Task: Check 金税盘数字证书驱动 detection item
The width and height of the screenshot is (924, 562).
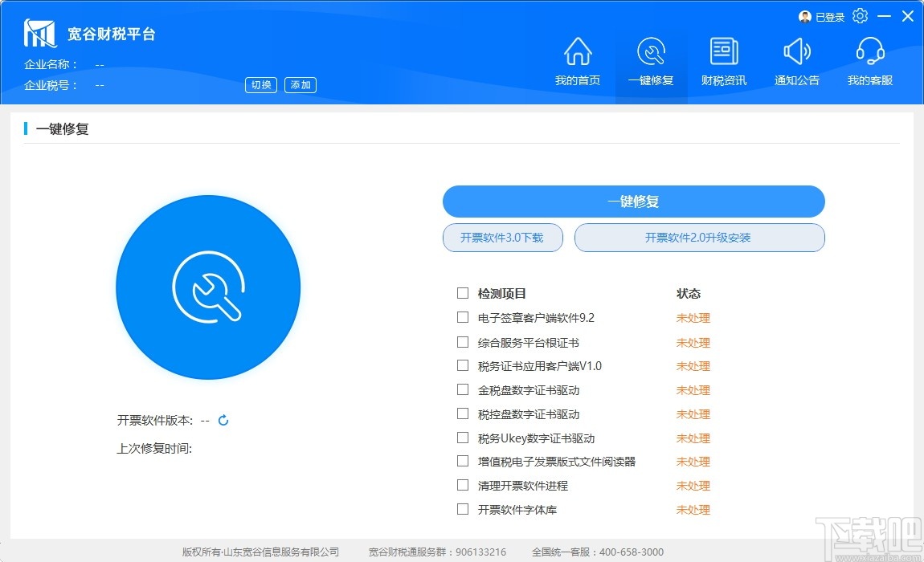Action: (x=463, y=390)
